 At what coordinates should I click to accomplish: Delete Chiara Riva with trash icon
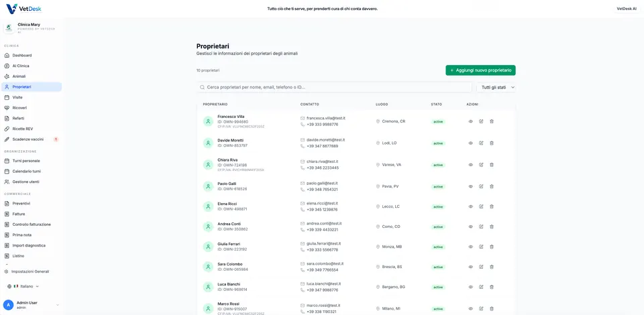492,164
